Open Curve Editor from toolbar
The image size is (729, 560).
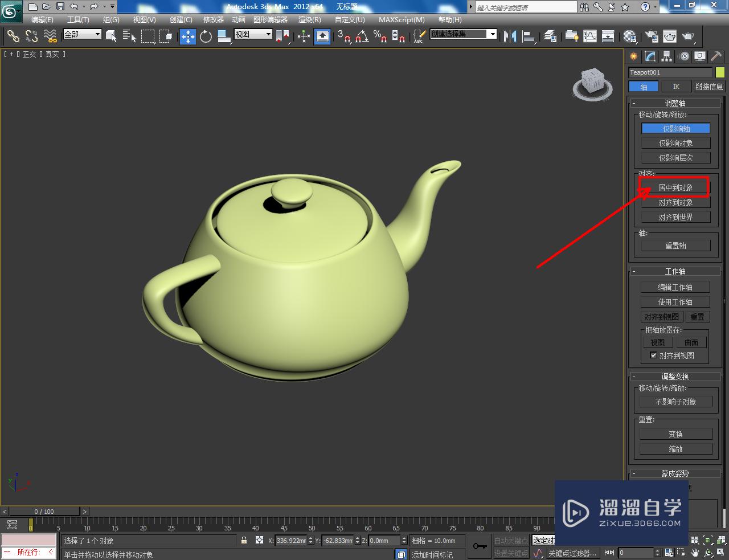tap(590, 36)
